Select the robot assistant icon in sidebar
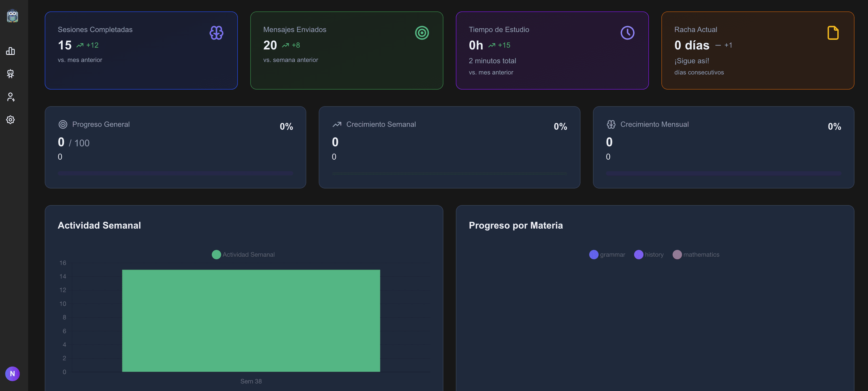 pos(10,74)
